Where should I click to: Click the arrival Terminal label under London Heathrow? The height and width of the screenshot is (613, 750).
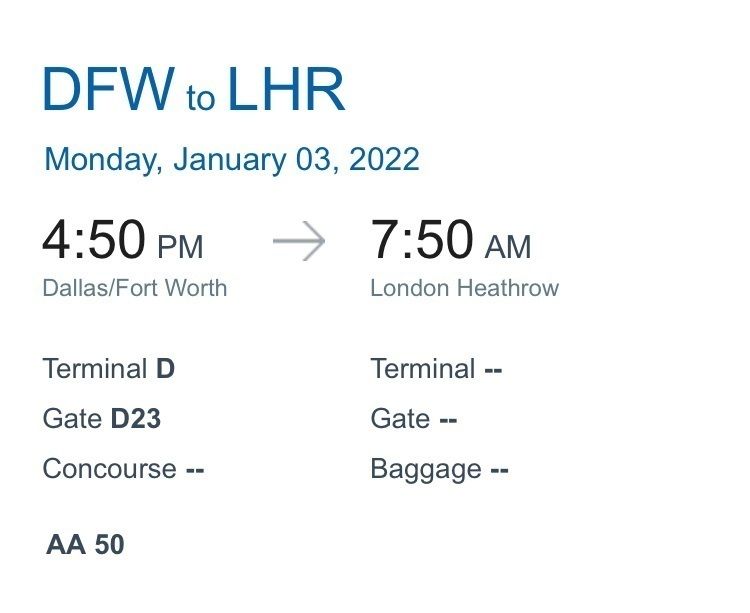[423, 369]
